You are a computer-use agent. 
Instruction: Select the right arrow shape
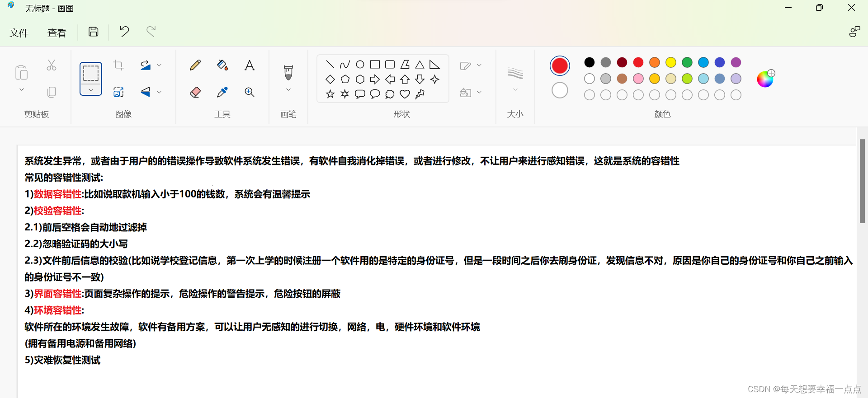pyautogui.click(x=375, y=80)
